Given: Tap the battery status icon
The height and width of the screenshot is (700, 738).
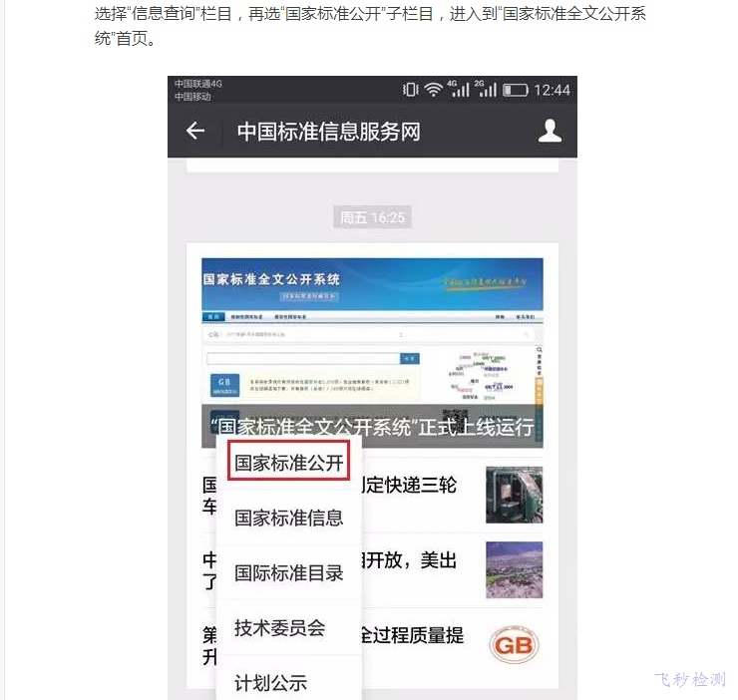Looking at the screenshot, I should (x=516, y=90).
